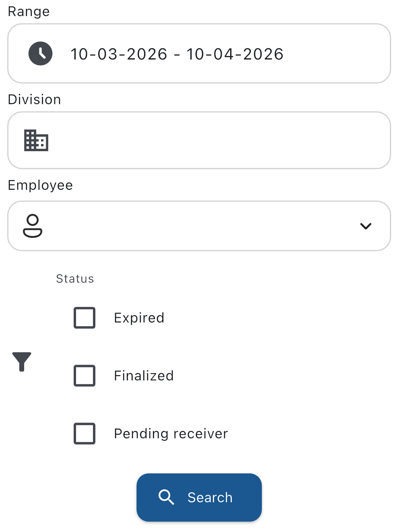Open the Division picker field

(x=199, y=140)
